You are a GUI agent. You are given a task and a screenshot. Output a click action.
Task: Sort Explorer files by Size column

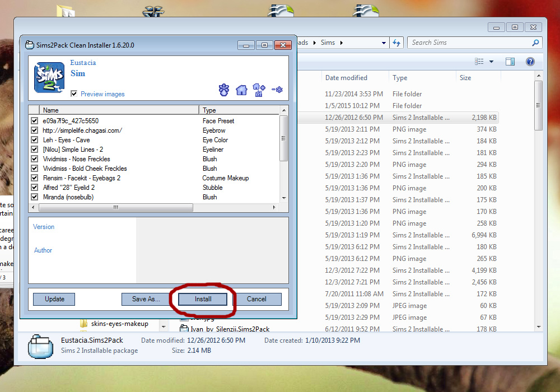click(x=478, y=78)
